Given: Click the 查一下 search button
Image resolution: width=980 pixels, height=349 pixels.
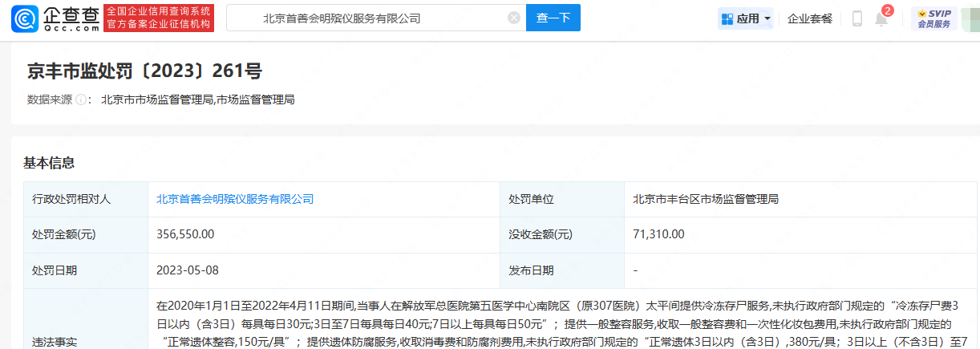Looking at the screenshot, I should [553, 18].
